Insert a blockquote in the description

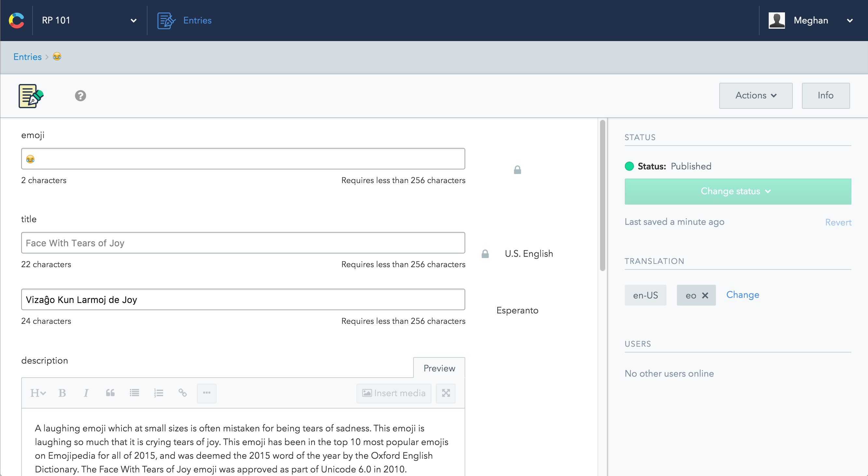(110, 393)
